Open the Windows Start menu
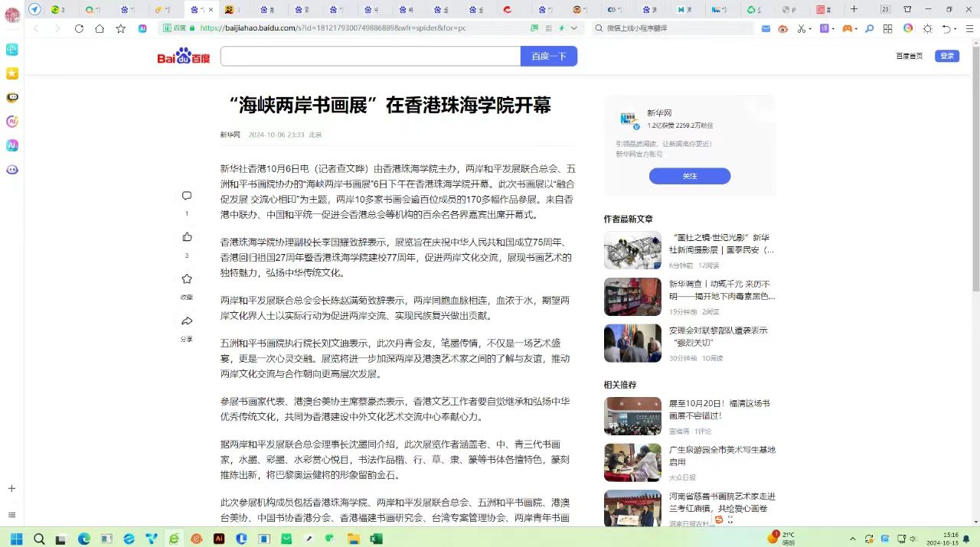The width and height of the screenshot is (980, 547). click(x=16, y=539)
